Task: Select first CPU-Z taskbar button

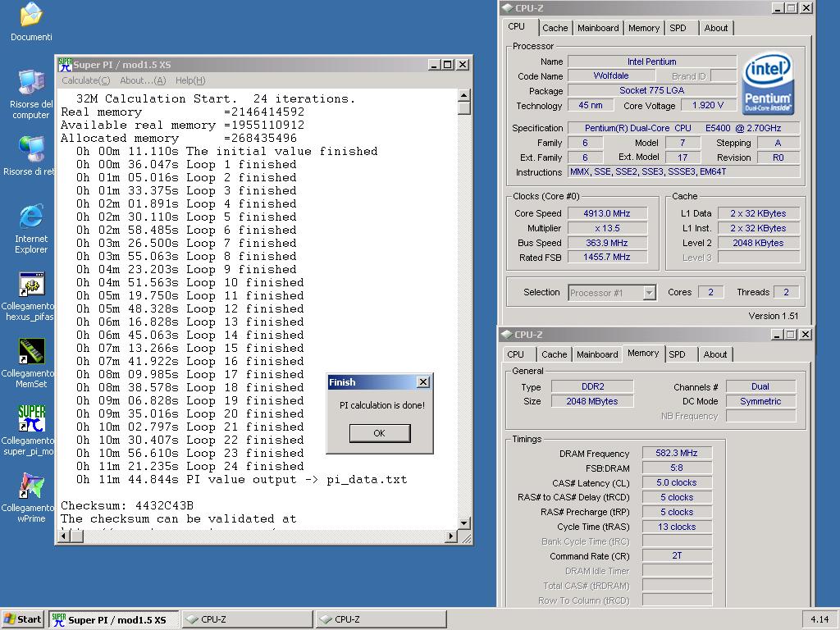Action: coord(248,619)
